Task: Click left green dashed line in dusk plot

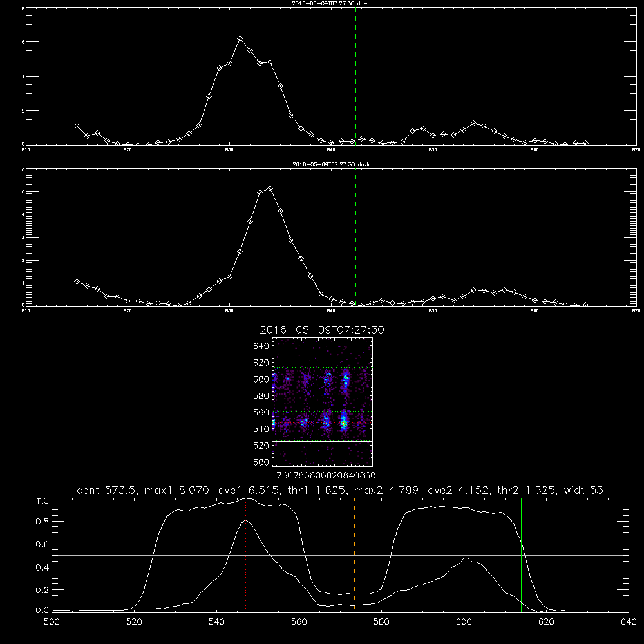Action: pos(205,237)
